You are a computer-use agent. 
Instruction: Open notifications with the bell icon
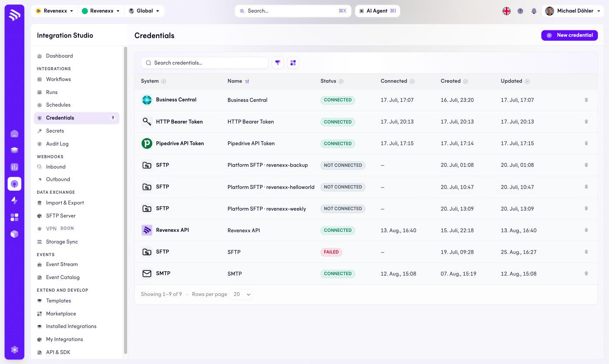[534, 11]
